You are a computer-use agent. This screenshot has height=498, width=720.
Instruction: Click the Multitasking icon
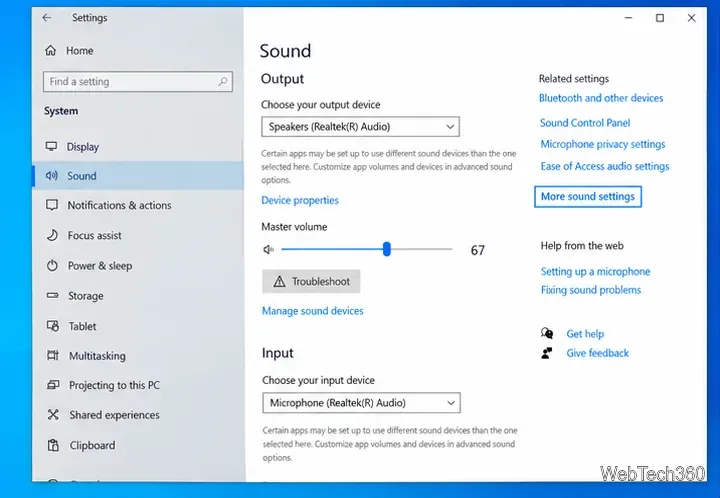[53, 355]
